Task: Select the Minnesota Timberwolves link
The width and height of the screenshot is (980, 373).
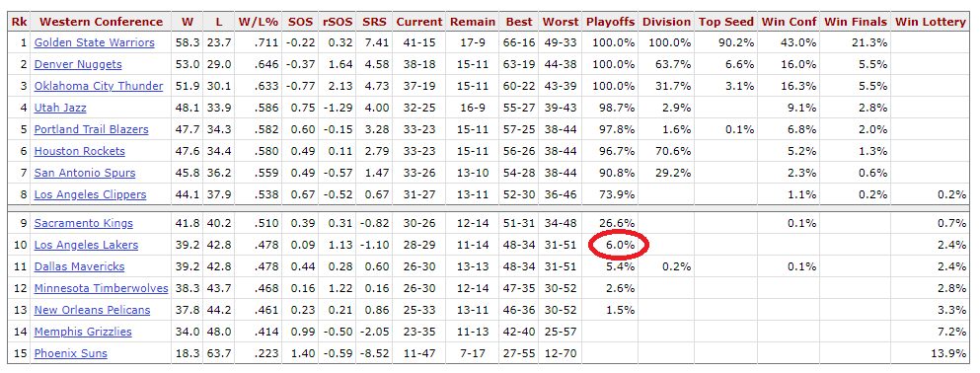Action: 102,288
